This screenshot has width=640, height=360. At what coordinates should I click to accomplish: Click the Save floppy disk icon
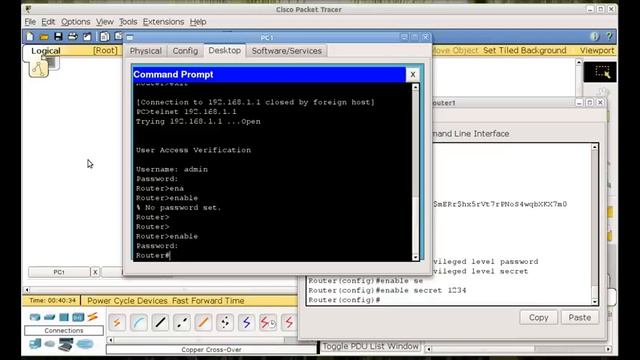tap(58, 37)
